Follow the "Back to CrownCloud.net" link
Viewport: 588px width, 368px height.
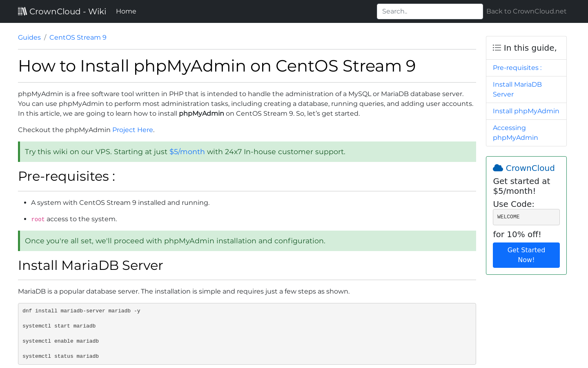tap(526, 11)
